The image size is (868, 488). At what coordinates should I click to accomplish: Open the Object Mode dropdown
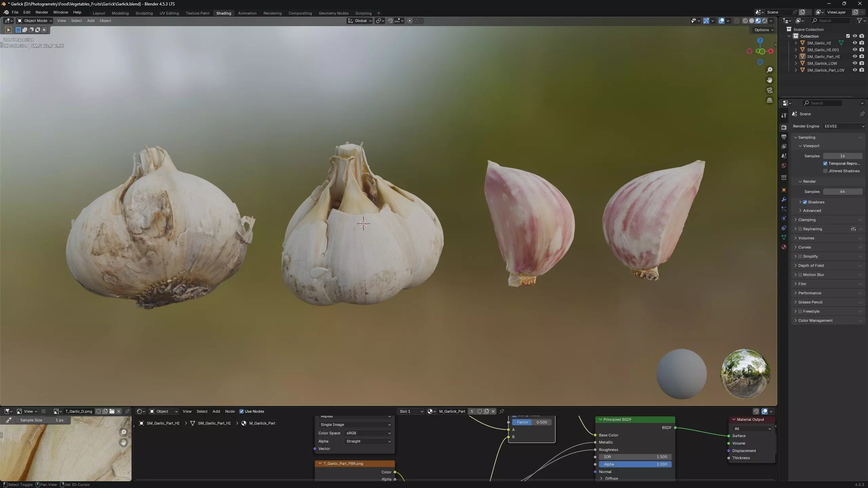(35, 21)
